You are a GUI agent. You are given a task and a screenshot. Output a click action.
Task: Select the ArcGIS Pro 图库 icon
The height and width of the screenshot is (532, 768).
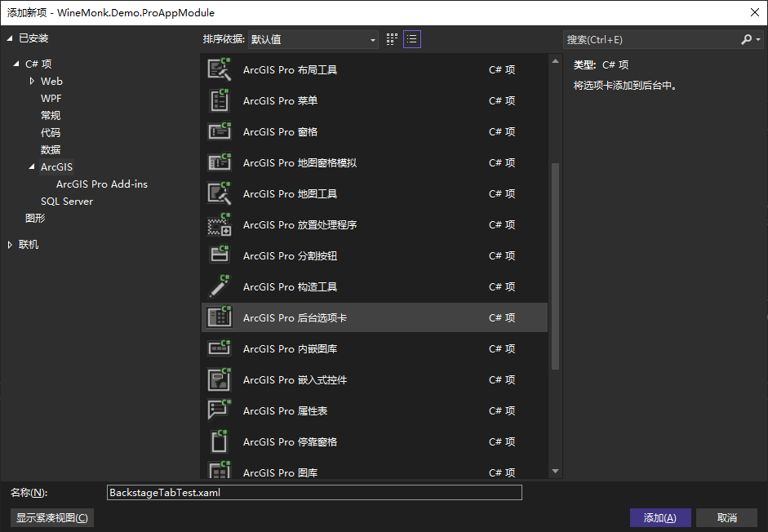pos(219,470)
